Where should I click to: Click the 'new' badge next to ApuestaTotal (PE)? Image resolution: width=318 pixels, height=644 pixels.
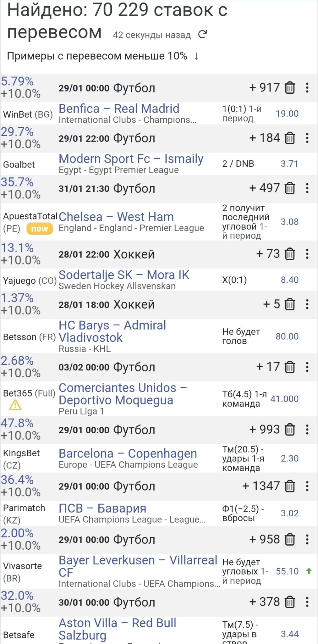[x=40, y=229]
